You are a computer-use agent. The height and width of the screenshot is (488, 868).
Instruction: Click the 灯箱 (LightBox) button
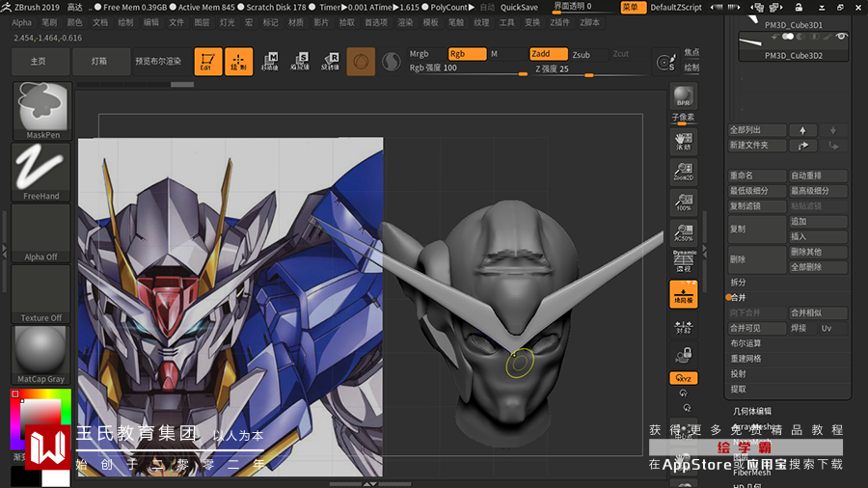click(x=100, y=61)
